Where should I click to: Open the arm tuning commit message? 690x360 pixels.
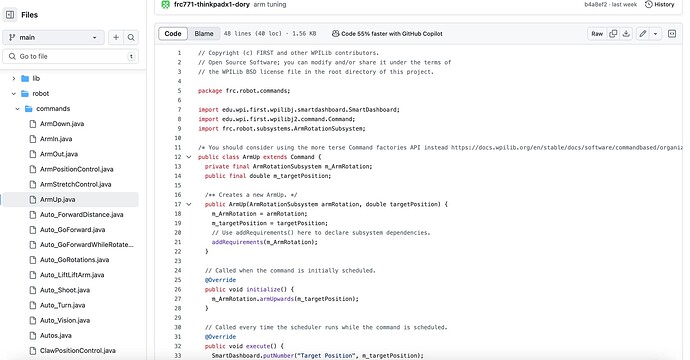270,4
